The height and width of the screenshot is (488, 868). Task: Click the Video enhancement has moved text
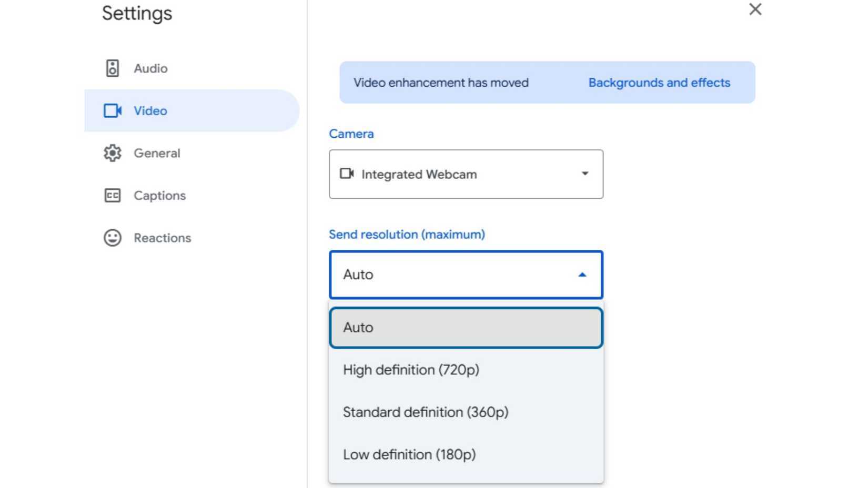point(441,83)
